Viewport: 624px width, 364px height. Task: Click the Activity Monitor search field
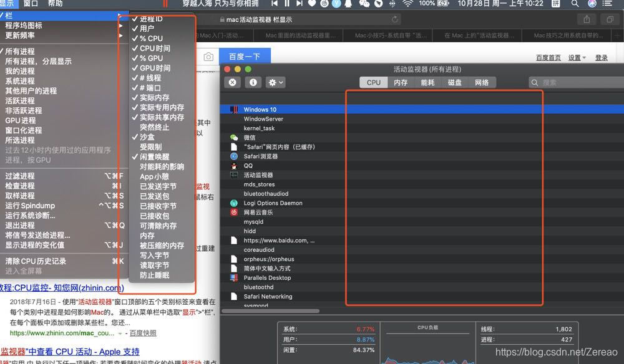pos(576,82)
